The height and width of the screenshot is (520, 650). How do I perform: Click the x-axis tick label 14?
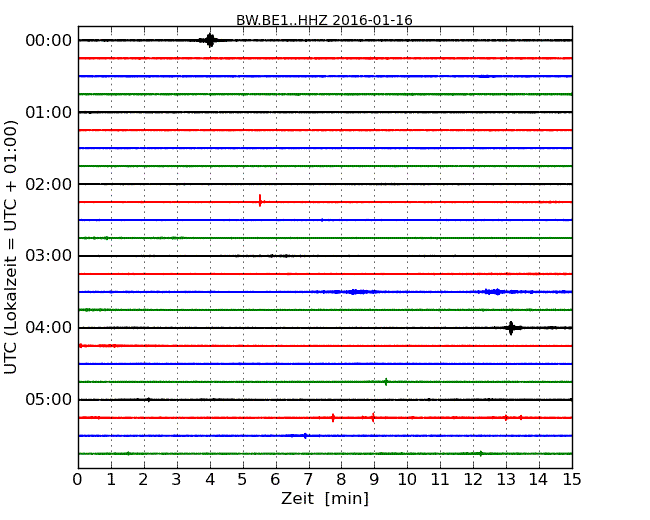(x=538, y=480)
